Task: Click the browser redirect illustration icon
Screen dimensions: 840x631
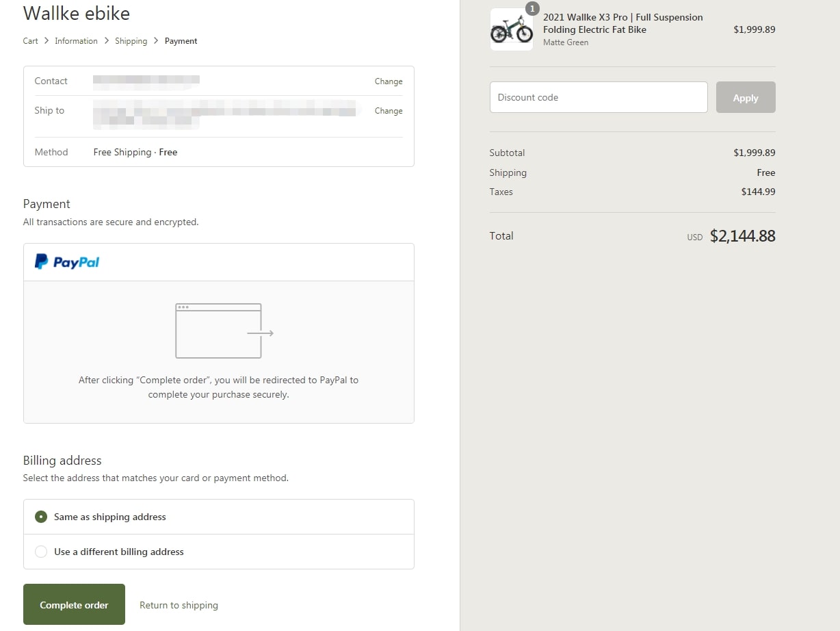Action: [224, 331]
